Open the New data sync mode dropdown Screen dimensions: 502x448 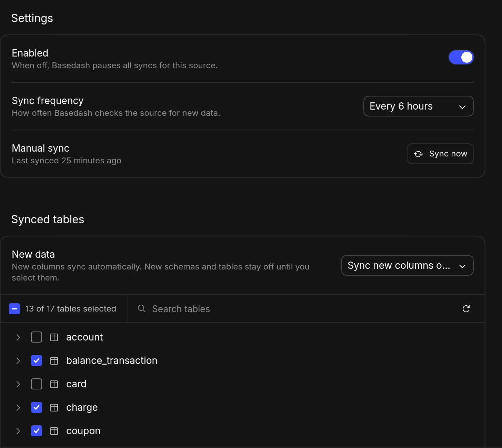pyautogui.click(x=408, y=265)
